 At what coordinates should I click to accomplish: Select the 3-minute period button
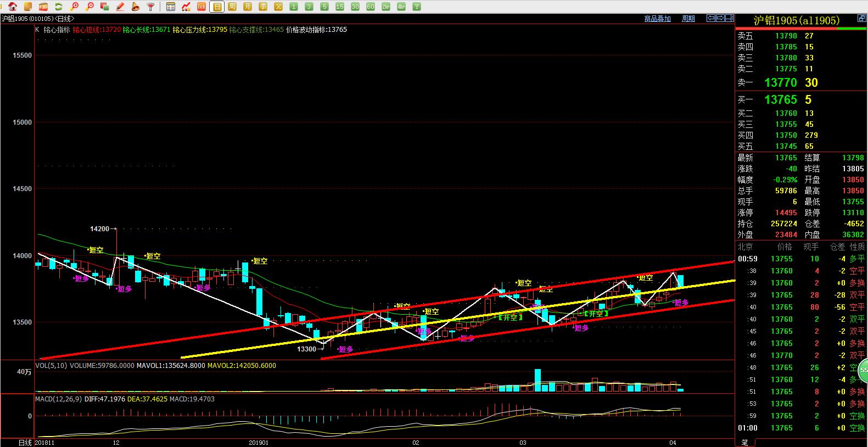(x=309, y=7)
